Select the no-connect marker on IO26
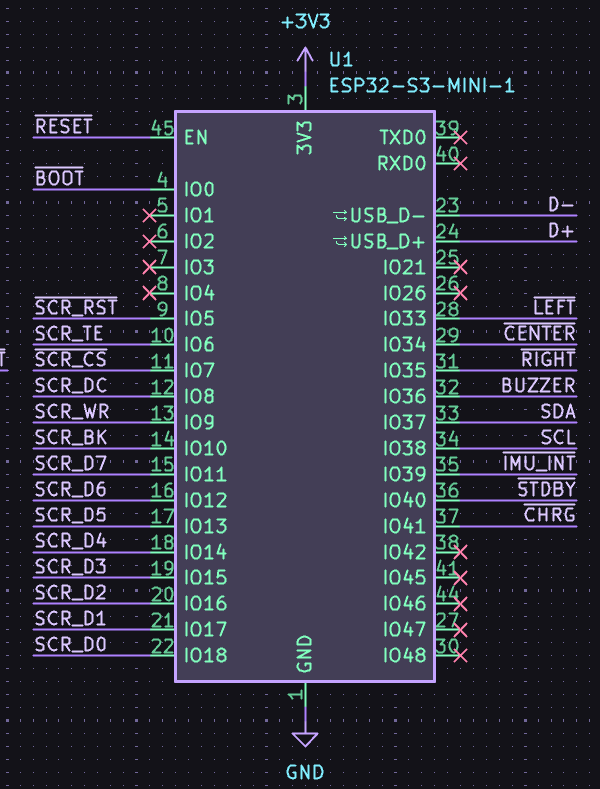The image size is (600, 789). 461,293
